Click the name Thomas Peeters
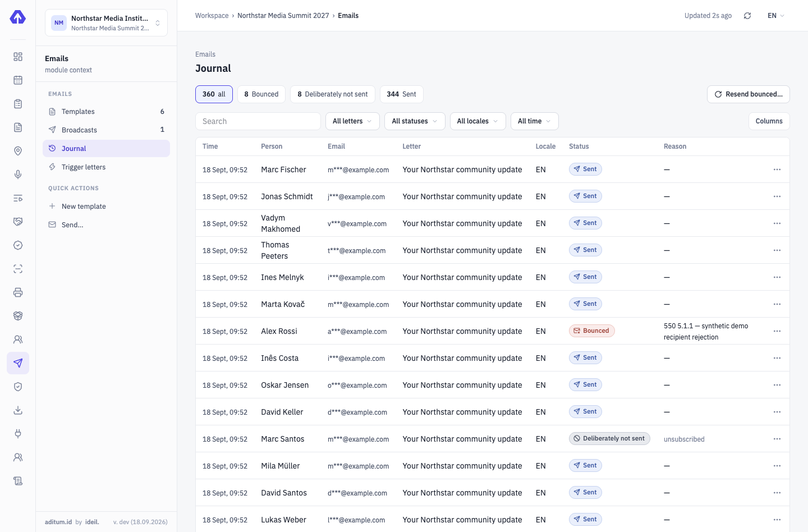Screen dimensions: 808x532 275,250
